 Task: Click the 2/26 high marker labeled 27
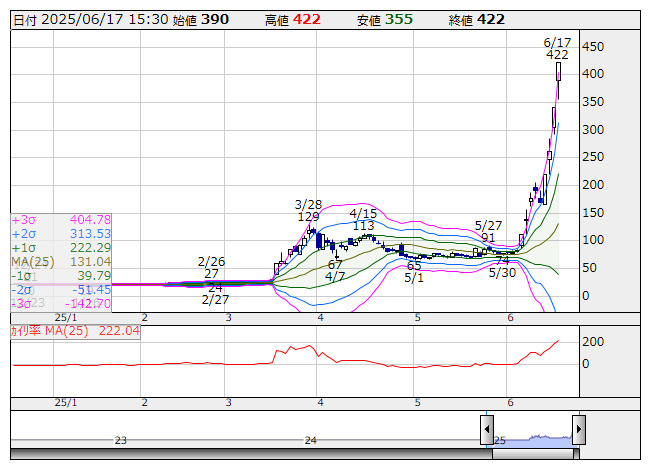212,273
